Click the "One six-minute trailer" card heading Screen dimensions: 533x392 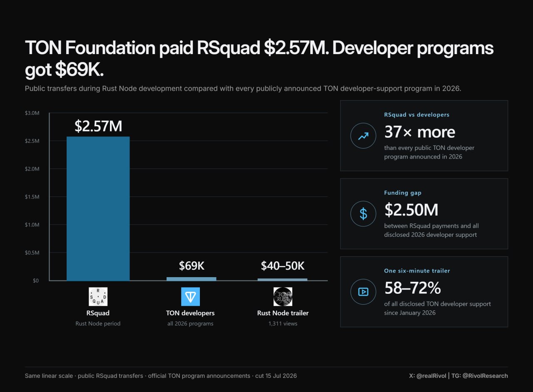point(417,270)
